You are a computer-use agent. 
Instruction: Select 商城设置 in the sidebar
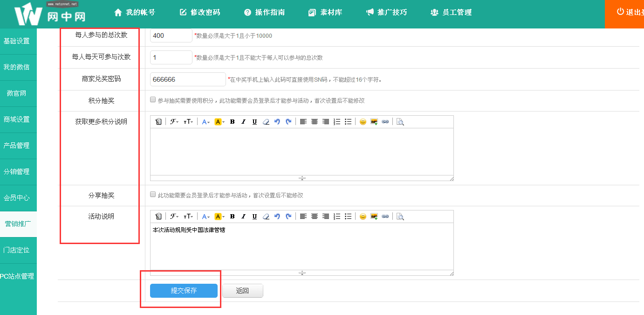point(18,119)
